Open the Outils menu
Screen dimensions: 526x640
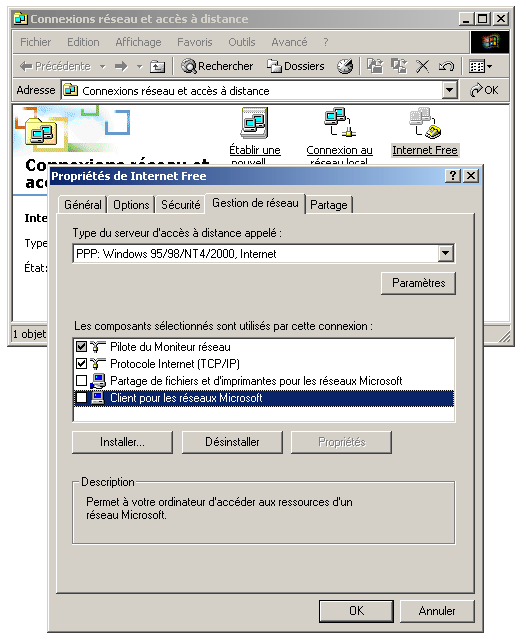point(242,42)
